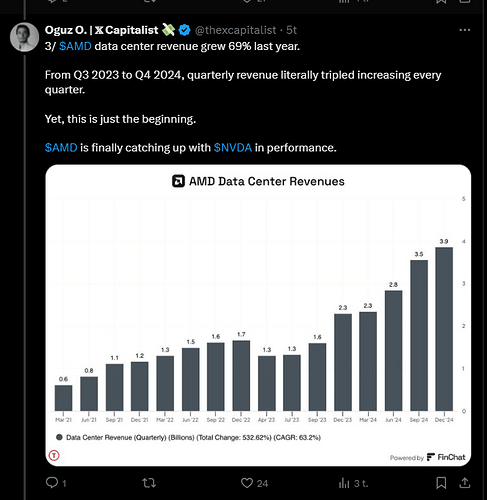Image resolution: width=487 pixels, height=500 pixels.
Task: Open the @thexcapitalist handle link
Action: [x=235, y=30]
